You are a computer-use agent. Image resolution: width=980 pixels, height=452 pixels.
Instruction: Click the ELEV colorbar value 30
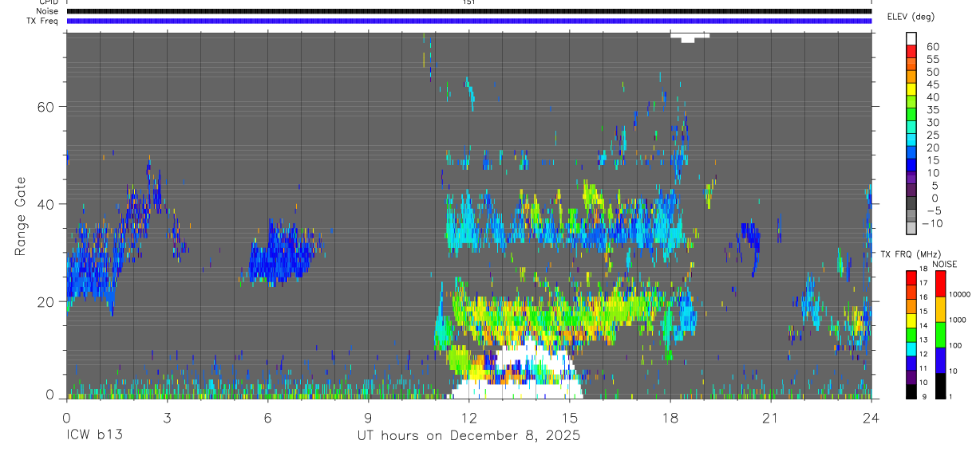(932, 122)
